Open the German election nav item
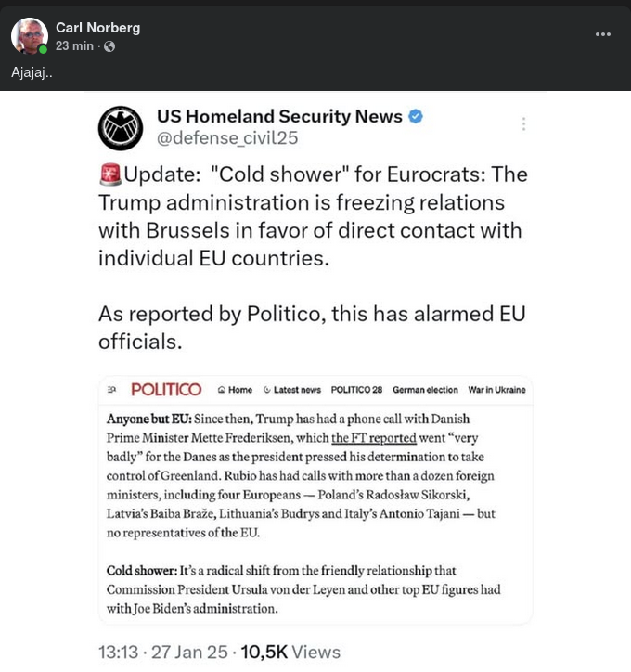Image resolution: width=631 pixels, height=672 pixels. coord(425,390)
